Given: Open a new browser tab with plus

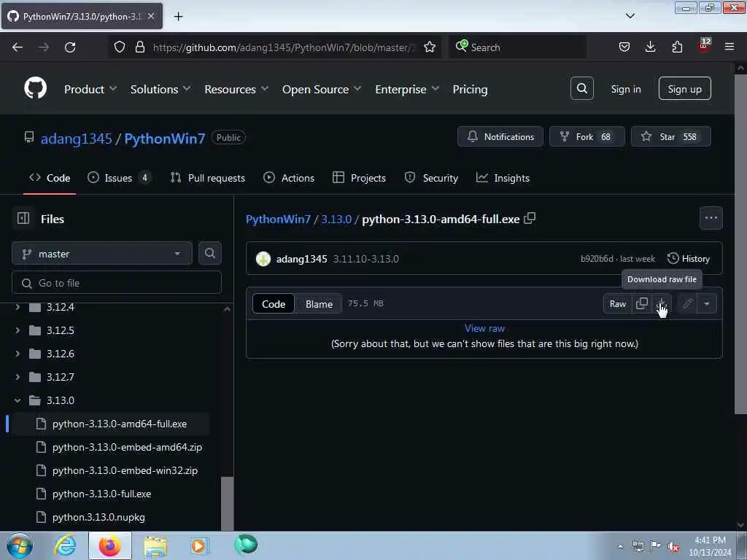Looking at the screenshot, I should tap(178, 17).
